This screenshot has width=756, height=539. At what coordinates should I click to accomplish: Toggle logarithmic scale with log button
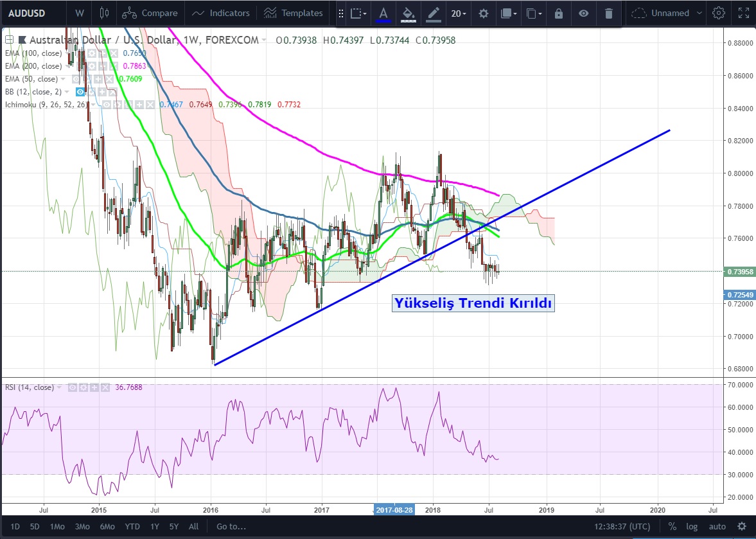click(x=690, y=527)
